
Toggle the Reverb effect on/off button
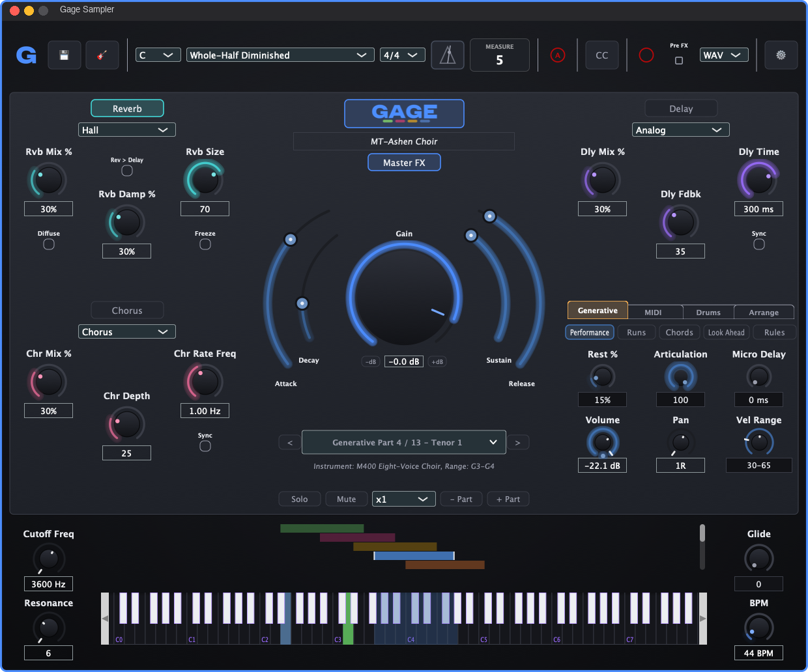tap(127, 108)
